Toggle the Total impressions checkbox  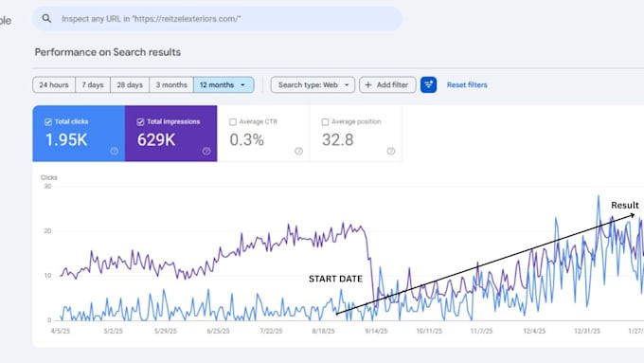pos(140,121)
